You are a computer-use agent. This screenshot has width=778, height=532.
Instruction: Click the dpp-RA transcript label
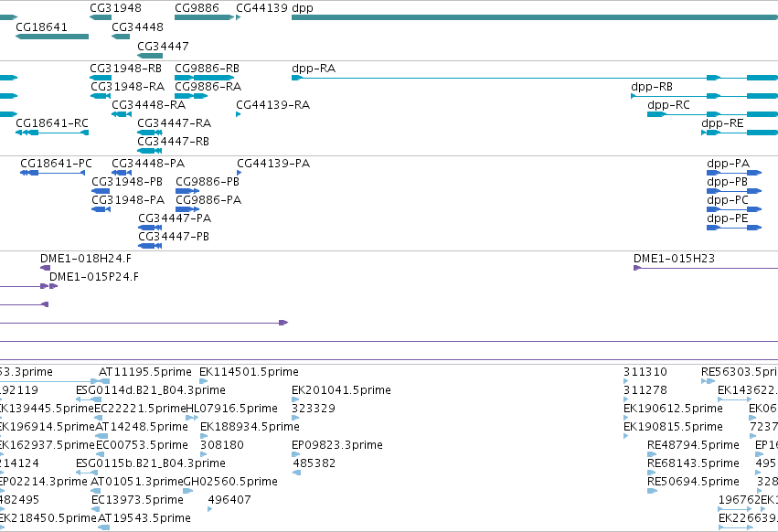314,68
